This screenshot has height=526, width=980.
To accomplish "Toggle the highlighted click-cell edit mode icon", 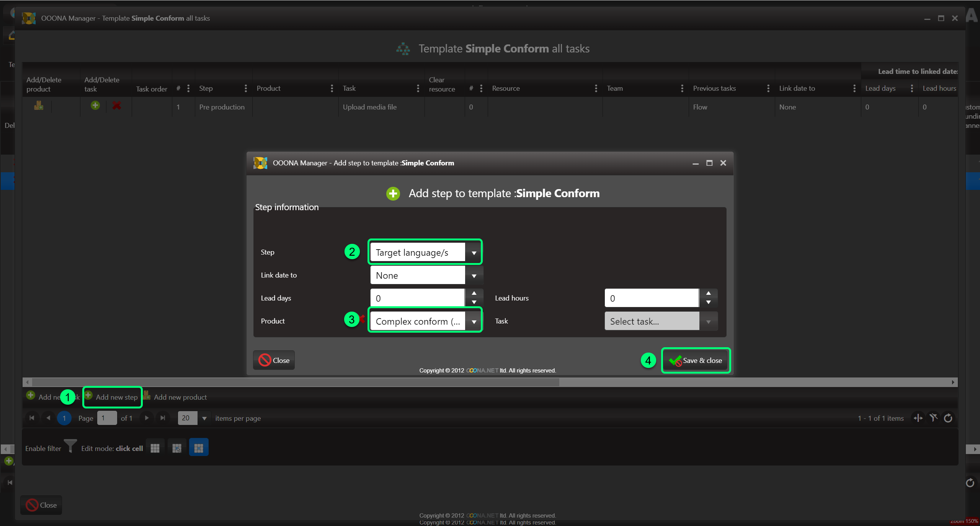I will pos(199,448).
